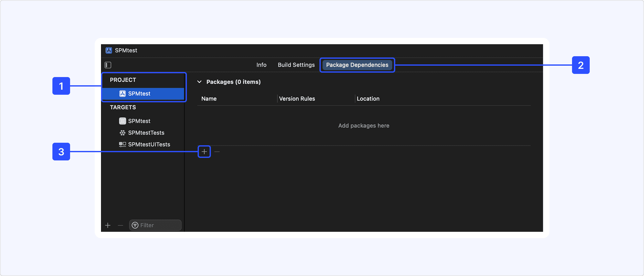Click the filter icon in the Filter field

coord(135,225)
